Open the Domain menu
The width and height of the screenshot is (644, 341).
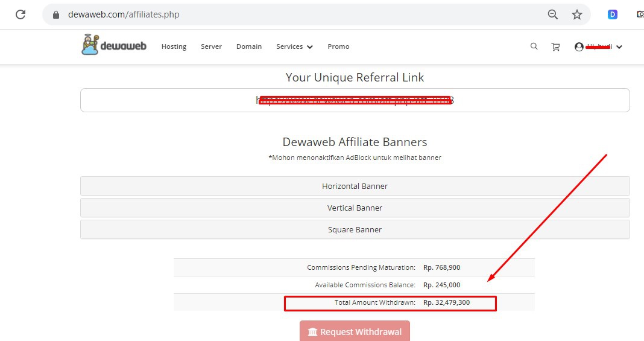249,47
